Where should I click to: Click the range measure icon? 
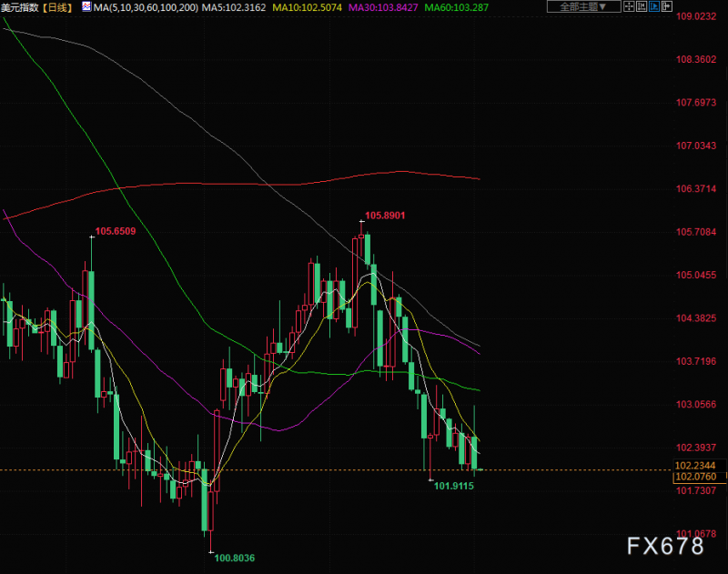click(642, 6)
